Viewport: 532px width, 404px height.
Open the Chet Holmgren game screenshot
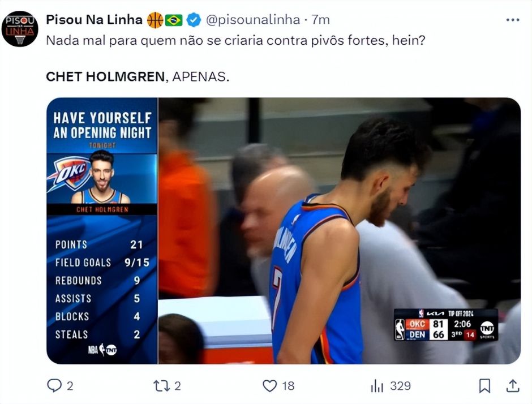340,226
